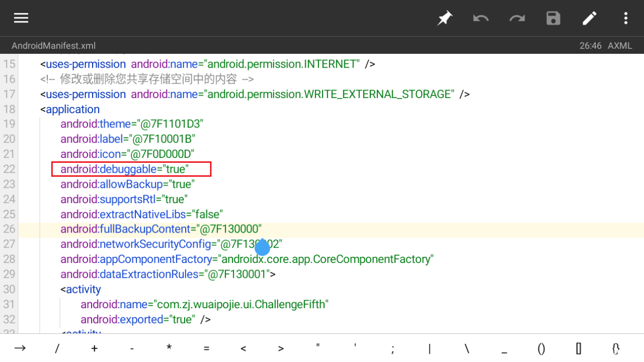Insert a forward slash symbol

click(57, 349)
